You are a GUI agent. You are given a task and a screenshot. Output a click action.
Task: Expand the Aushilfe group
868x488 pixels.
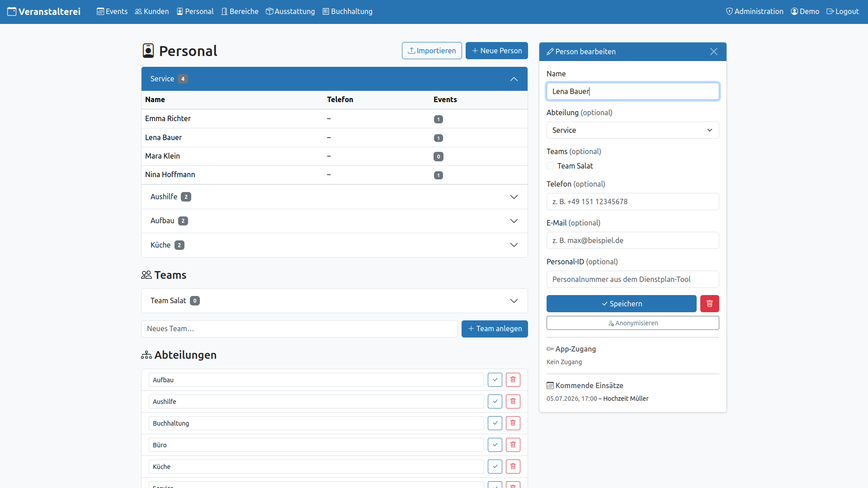335,197
